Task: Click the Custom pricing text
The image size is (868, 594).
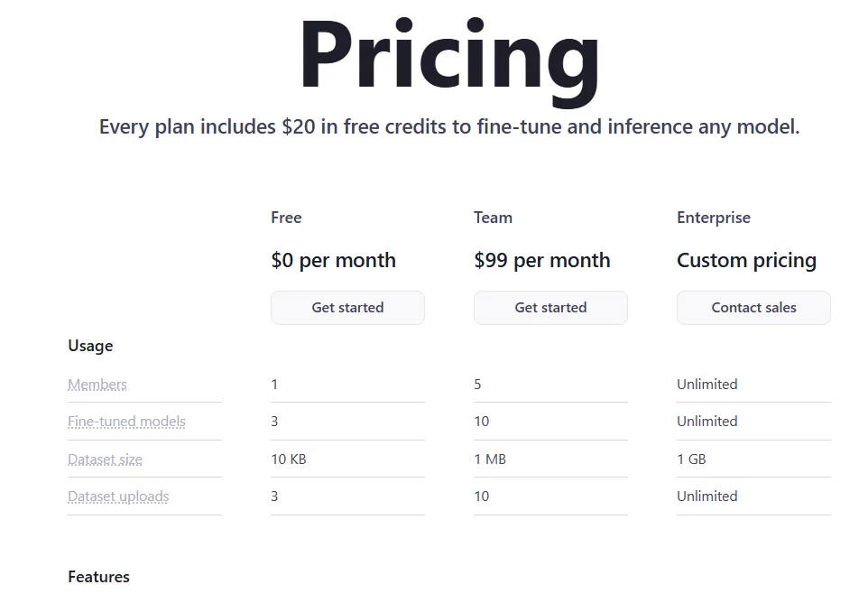Action: pyautogui.click(x=747, y=260)
